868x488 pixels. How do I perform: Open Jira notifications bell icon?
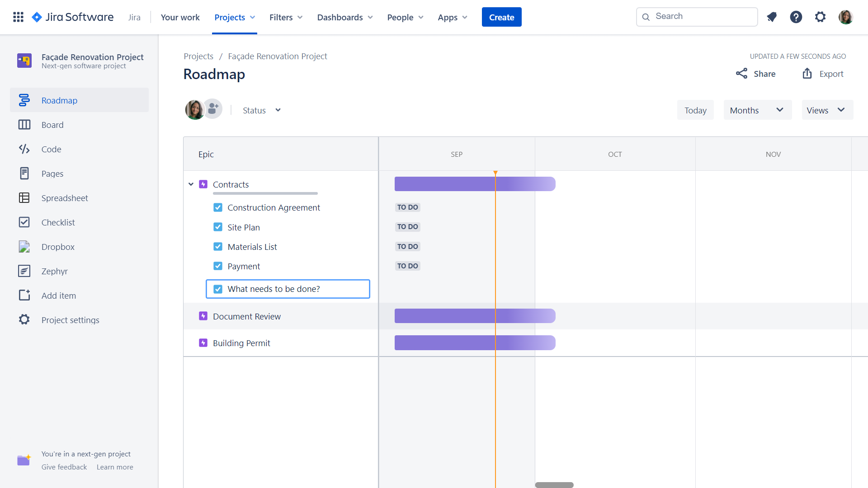(772, 17)
